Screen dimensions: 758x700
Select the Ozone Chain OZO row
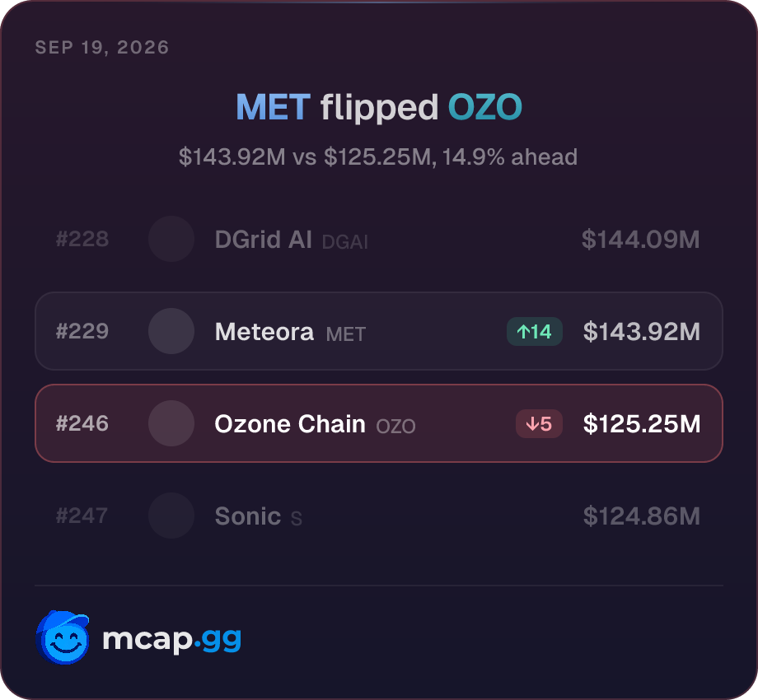379,423
